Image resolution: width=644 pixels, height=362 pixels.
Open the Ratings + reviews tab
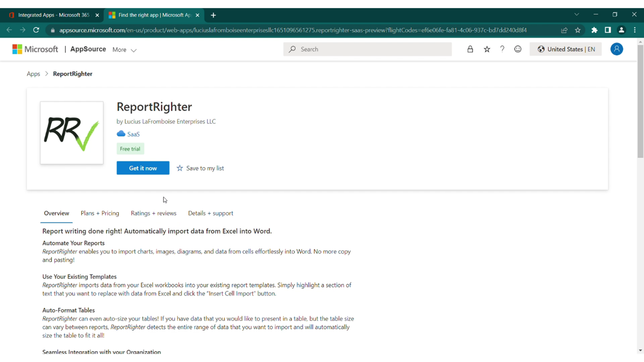(x=154, y=213)
